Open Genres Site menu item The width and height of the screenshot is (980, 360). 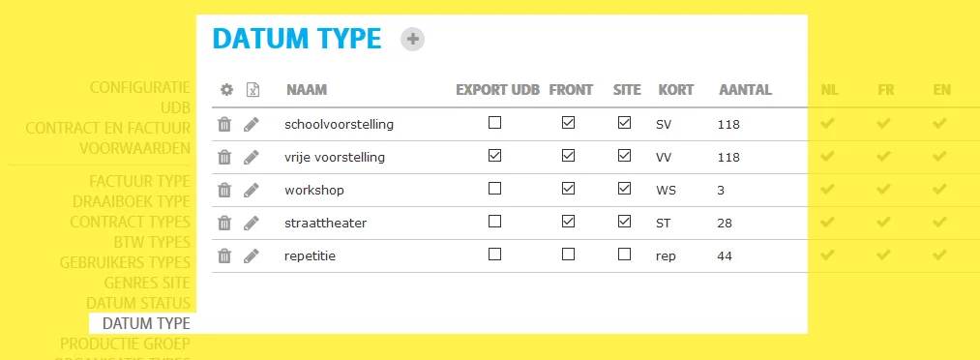point(147,284)
